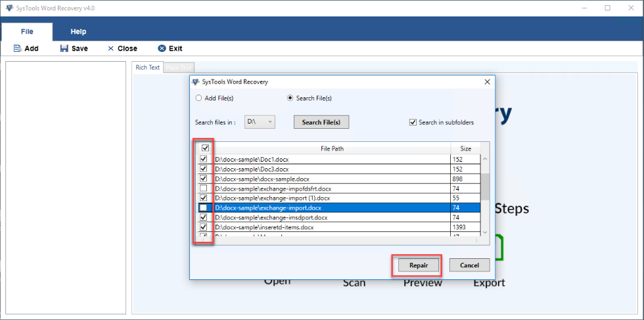Click the File Path column header
The width and height of the screenshot is (644, 320).
tap(332, 149)
